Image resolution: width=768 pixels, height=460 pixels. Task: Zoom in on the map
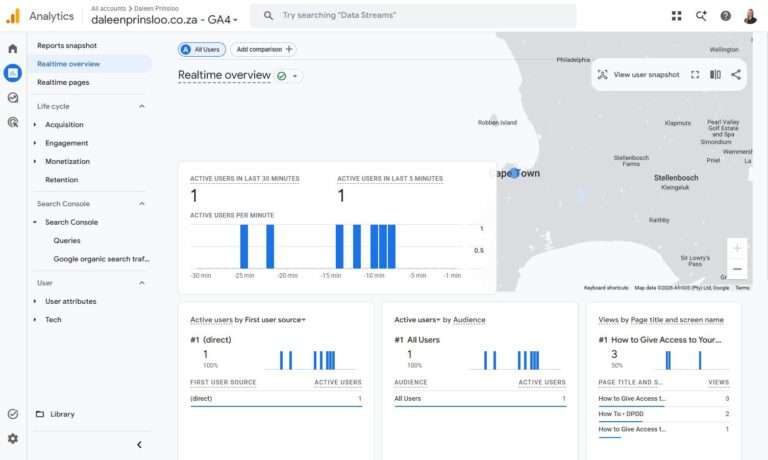[737, 248]
